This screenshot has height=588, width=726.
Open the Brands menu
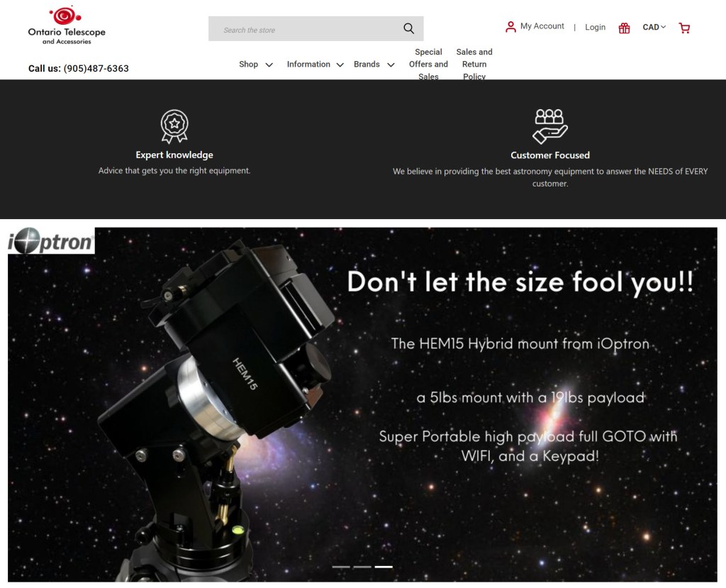(x=374, y=65)
